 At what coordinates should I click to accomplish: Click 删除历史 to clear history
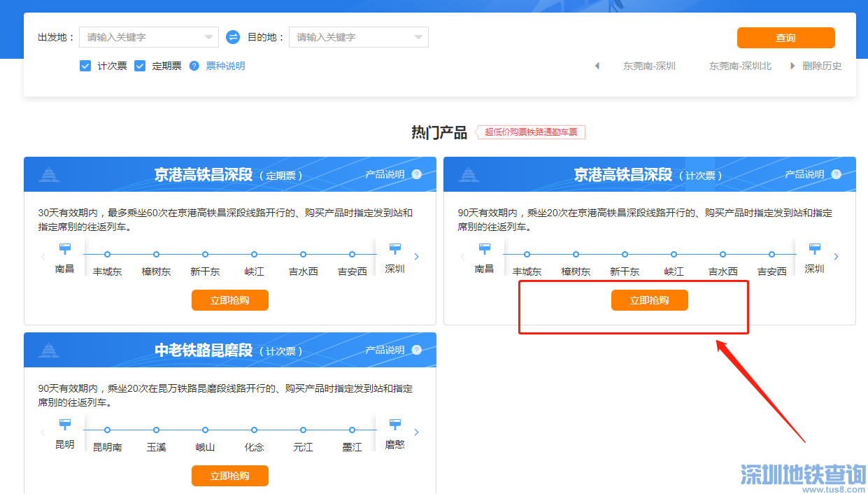click(x=823, y=66)
